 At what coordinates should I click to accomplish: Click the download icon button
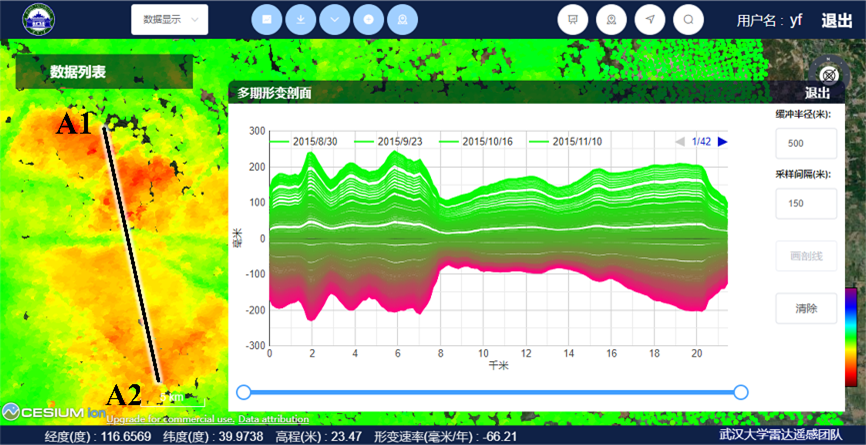click(301, 19)
